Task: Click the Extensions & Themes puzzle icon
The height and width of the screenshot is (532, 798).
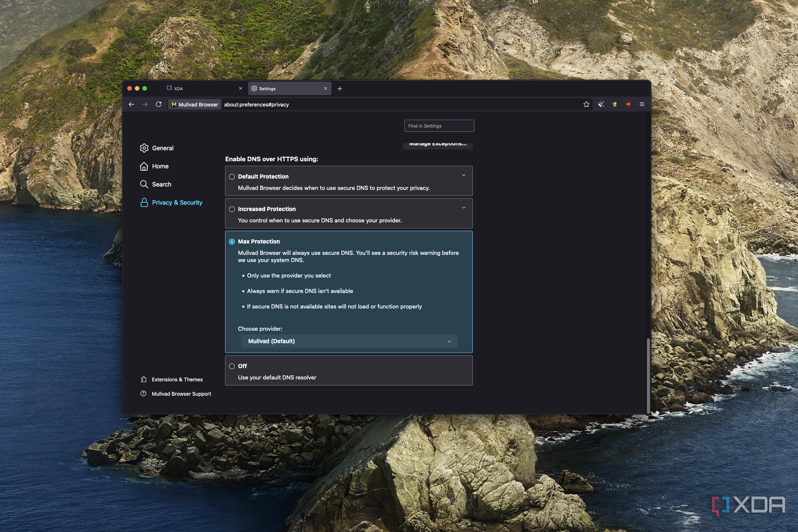Action: tap(144, 379)
